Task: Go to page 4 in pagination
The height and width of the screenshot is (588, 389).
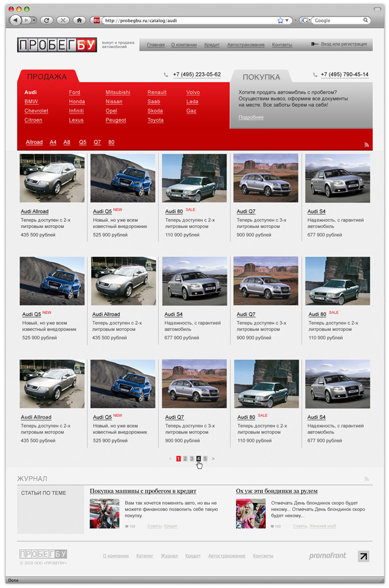Action: click(x=198, y=458)
